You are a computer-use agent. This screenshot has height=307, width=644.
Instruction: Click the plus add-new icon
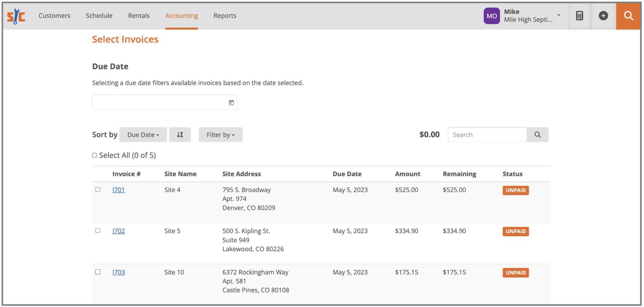603,16
